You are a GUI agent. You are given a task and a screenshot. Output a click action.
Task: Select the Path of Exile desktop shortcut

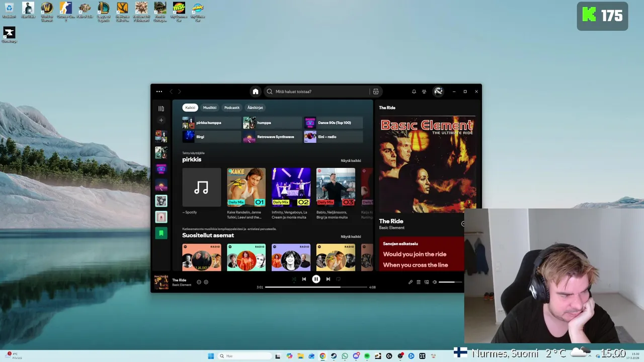coord(85,10)
